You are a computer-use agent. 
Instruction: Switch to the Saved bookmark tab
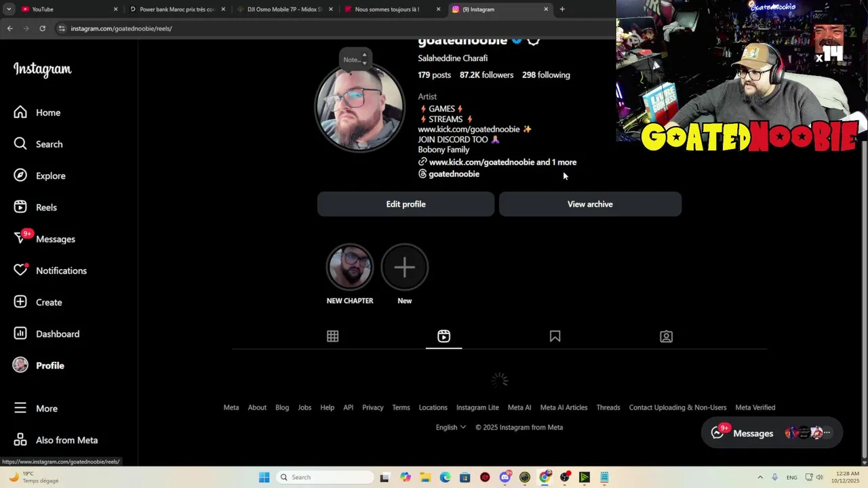(555, 336)
